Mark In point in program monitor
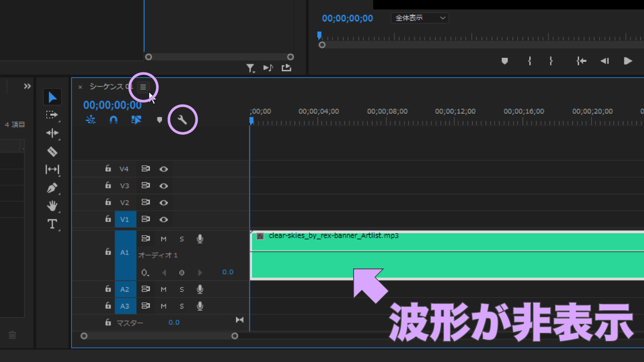This screenshot has height=362, width=644. 529,61
